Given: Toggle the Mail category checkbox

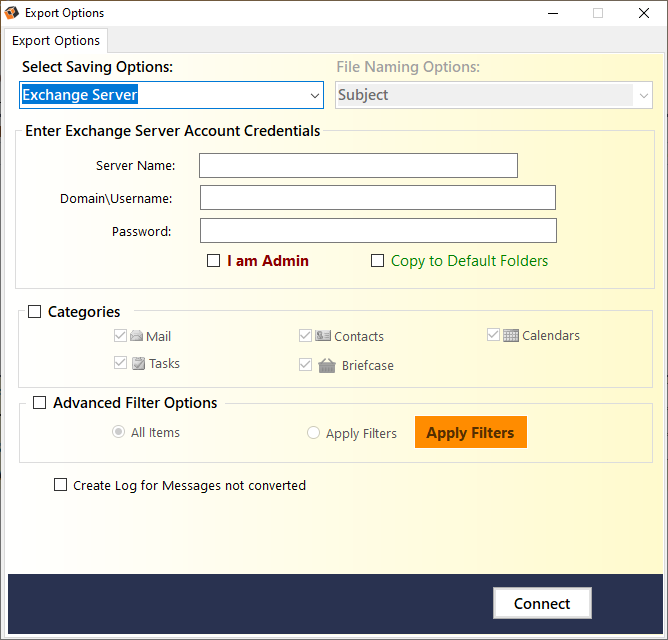Looking at the screenshot, I should tap(120, 336).
